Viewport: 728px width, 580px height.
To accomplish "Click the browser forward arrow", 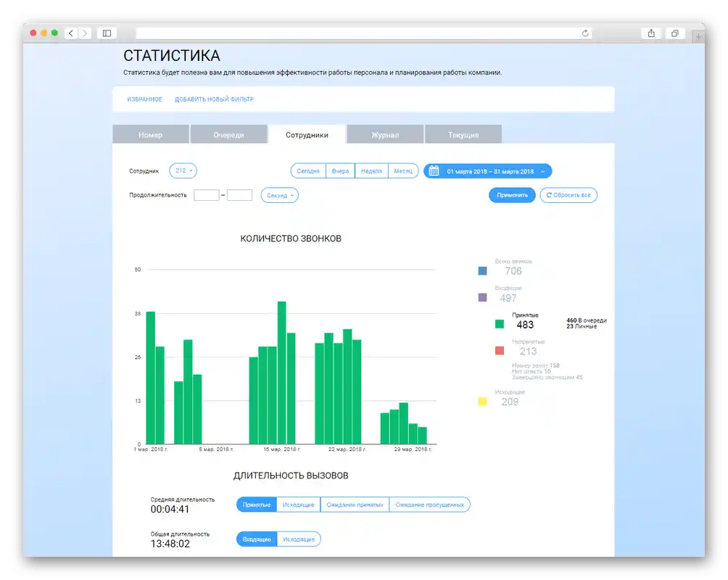I will coord(85,33).
